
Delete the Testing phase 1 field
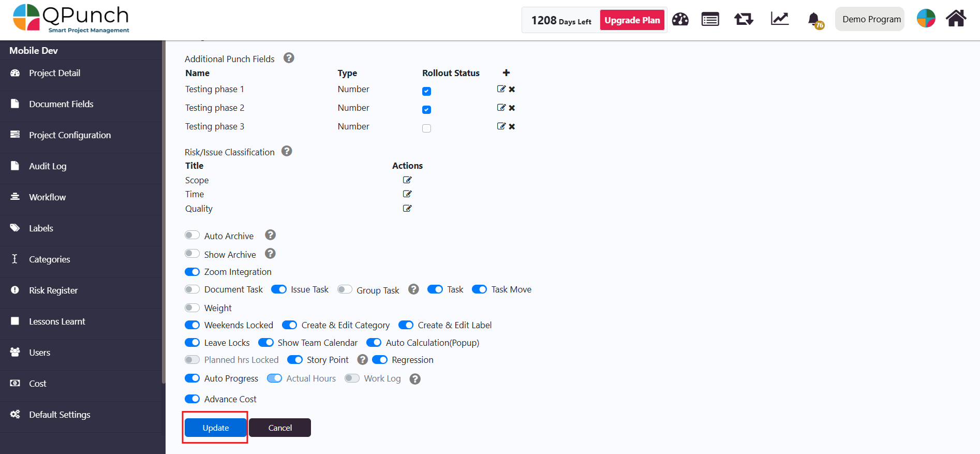[512, 89]
